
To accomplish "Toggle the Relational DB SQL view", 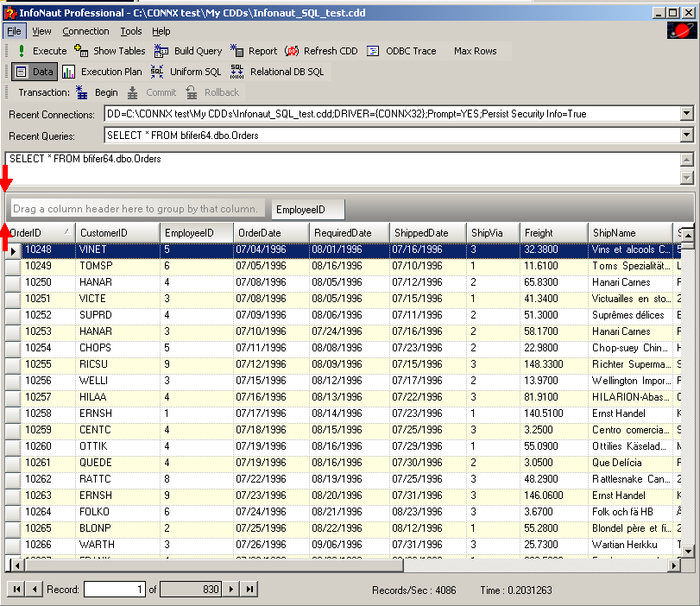I will tap(277, 72).
